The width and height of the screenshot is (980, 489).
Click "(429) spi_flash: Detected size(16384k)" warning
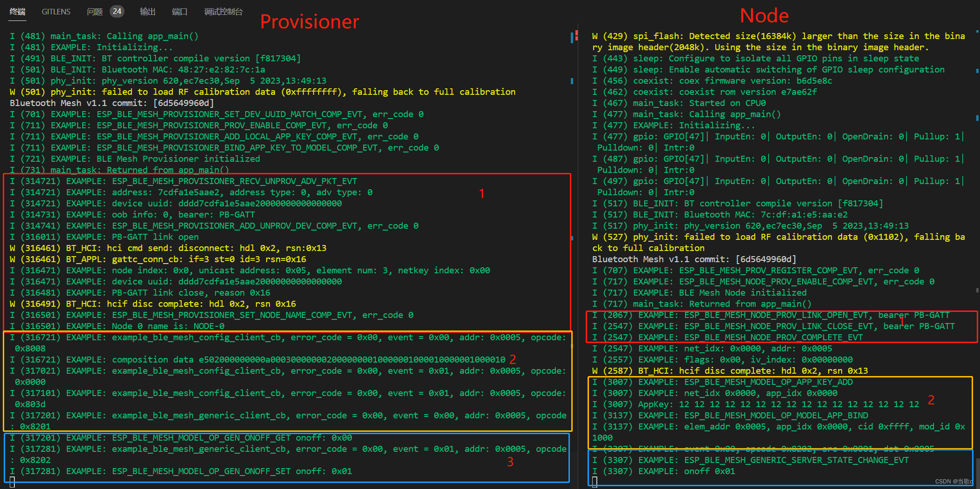point(778,42)
